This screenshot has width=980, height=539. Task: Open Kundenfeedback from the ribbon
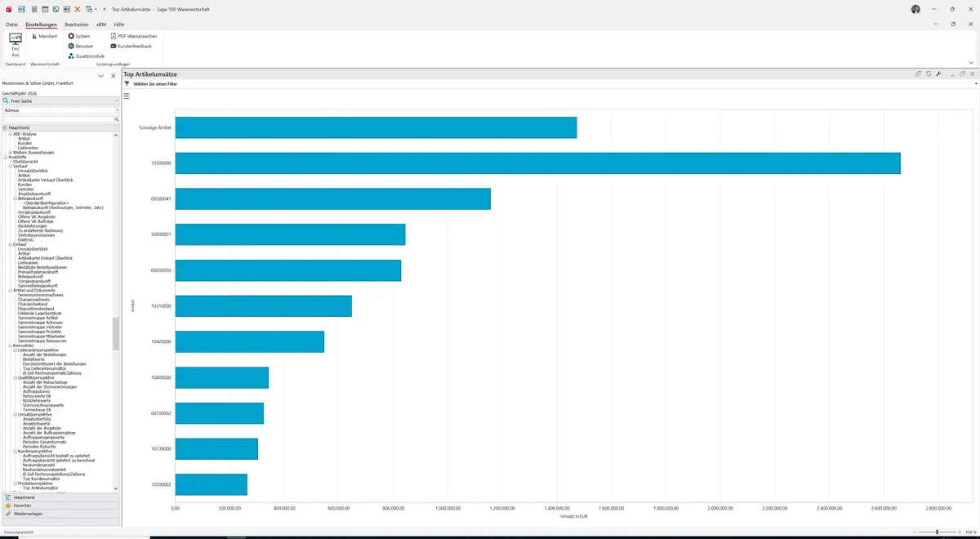pyautogui.click(x=131, y=46)
